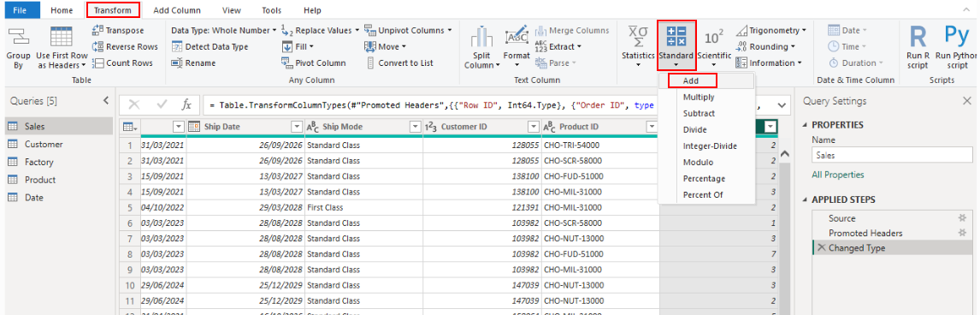Close the Query Settings pane
This screenshot has height=315, width=980.
click(966, 101)
